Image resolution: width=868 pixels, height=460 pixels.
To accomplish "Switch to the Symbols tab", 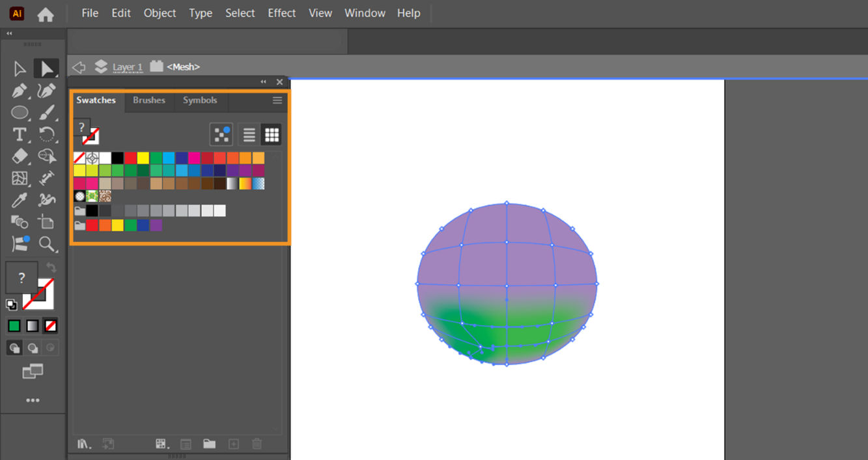I will pos(200,100).
